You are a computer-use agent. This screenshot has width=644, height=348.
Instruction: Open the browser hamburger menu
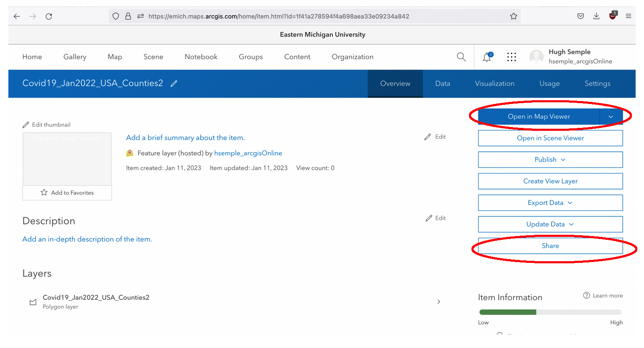(x=629, y=16)
